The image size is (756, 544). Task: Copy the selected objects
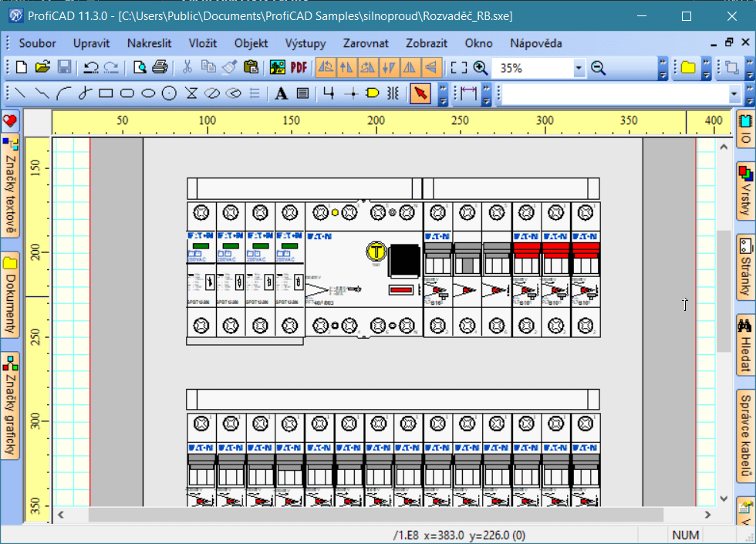point(208,67)
